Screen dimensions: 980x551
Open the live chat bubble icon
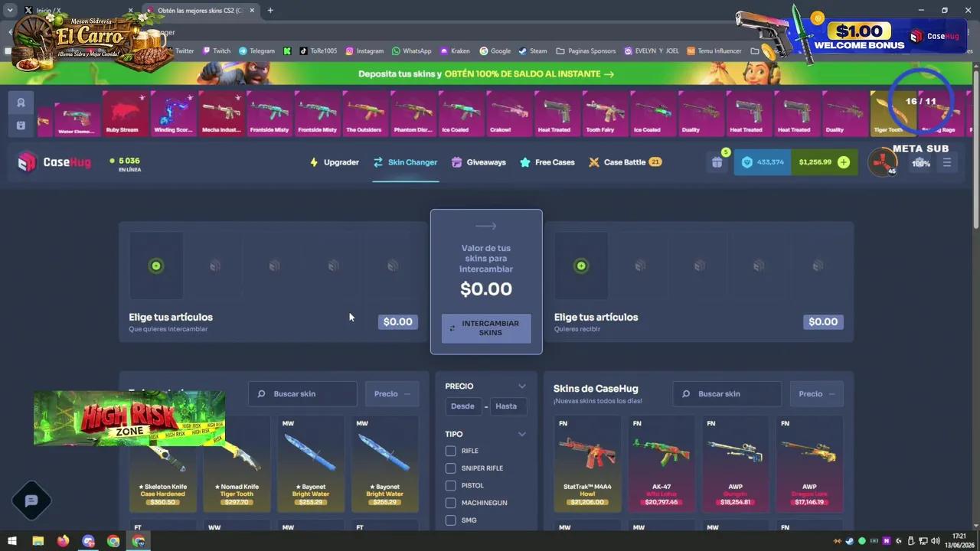click(x=31, y=500)
